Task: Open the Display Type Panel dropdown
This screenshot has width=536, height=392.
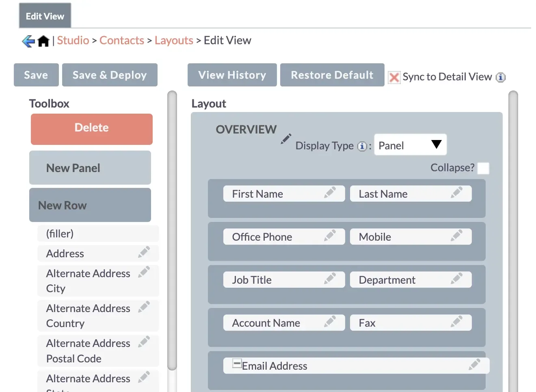Action: [x=410, y=144]
